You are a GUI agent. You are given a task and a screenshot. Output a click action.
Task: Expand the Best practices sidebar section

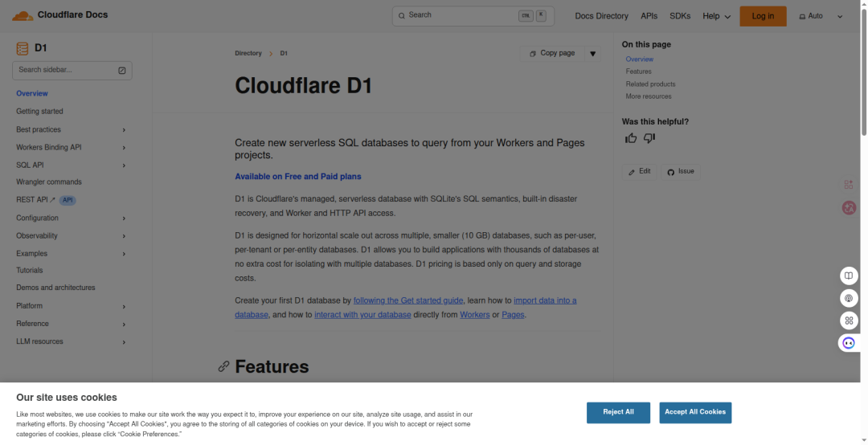tap(124, 130)
